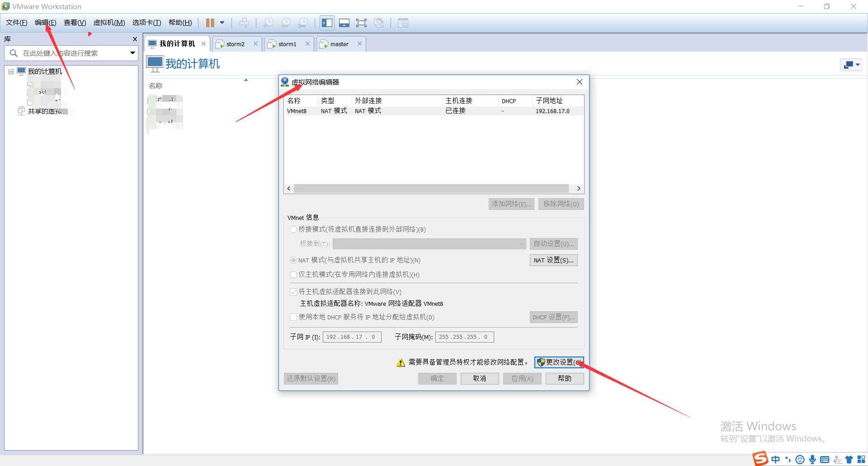Select the VMnet8 row in network table

(x=434, y=111)
